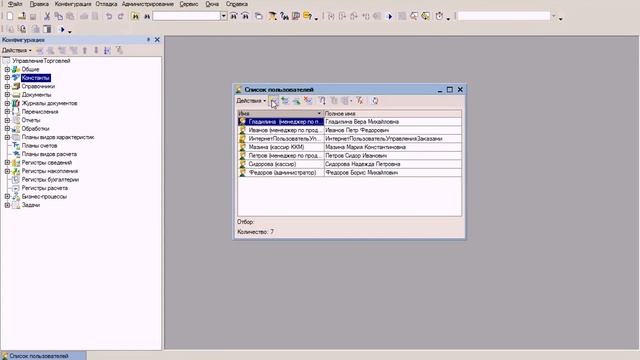
Task: Select the Обработки tree item
Action: click(36, 129)
